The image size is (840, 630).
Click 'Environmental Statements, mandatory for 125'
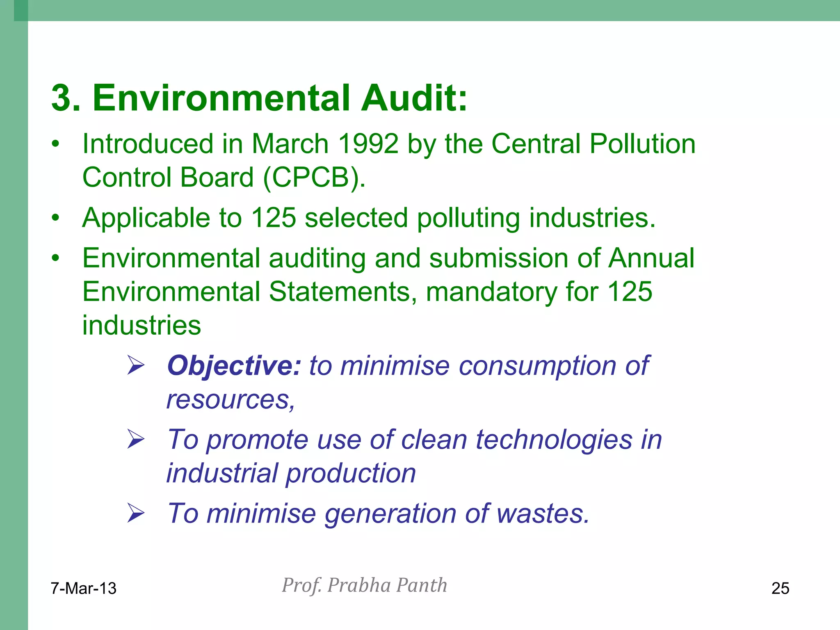point(367,292)
